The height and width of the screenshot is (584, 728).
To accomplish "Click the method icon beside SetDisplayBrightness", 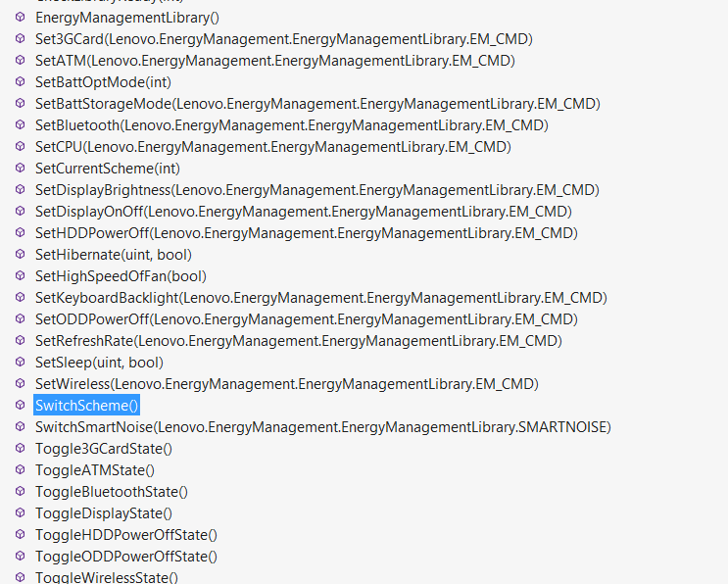I will (x=20, y=190).
